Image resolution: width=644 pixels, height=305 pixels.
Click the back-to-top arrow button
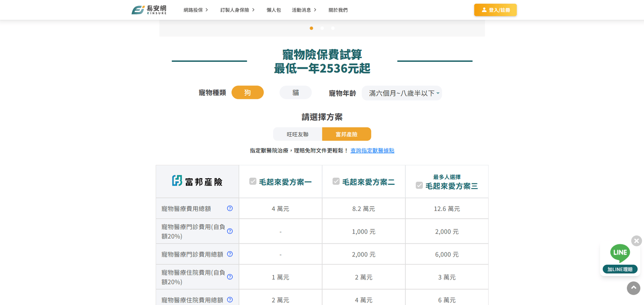pyautogui.click(x=633, y=288)
